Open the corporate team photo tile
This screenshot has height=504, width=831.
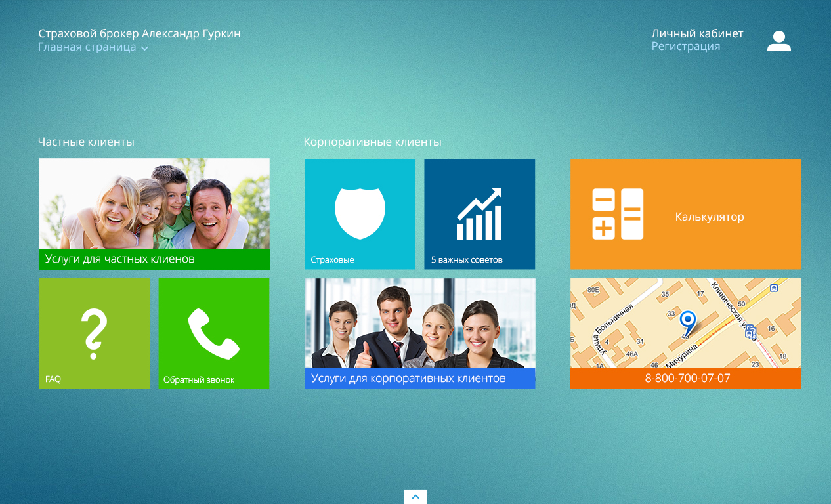(x=419, y=323)
